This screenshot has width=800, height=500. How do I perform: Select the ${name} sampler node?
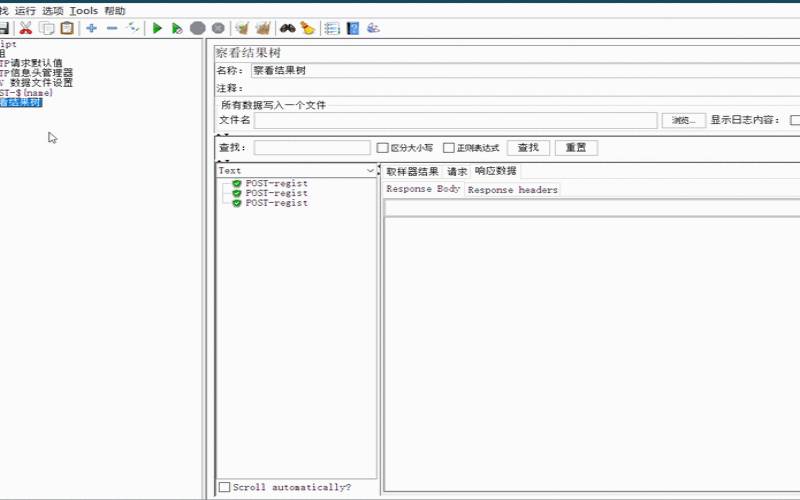click(x=26, y=93)
